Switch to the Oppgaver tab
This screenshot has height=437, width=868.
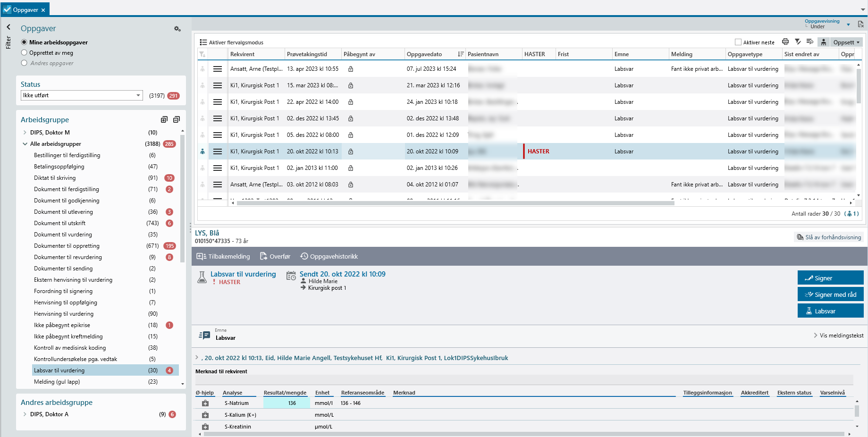25,10
